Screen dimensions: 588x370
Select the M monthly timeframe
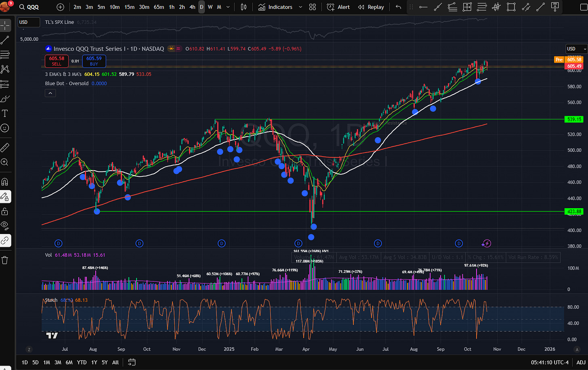click(x=219, y=7)
